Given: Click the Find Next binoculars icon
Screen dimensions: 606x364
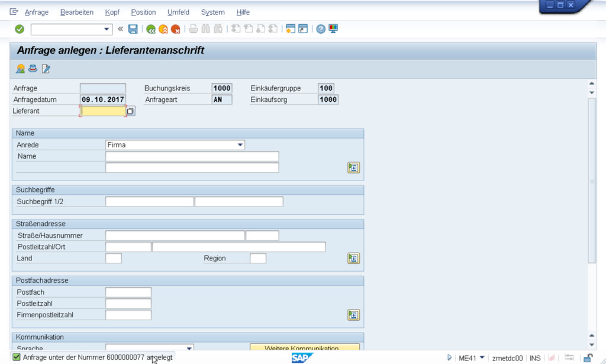Looking at the screenshot, I should [x=218, y=29].
